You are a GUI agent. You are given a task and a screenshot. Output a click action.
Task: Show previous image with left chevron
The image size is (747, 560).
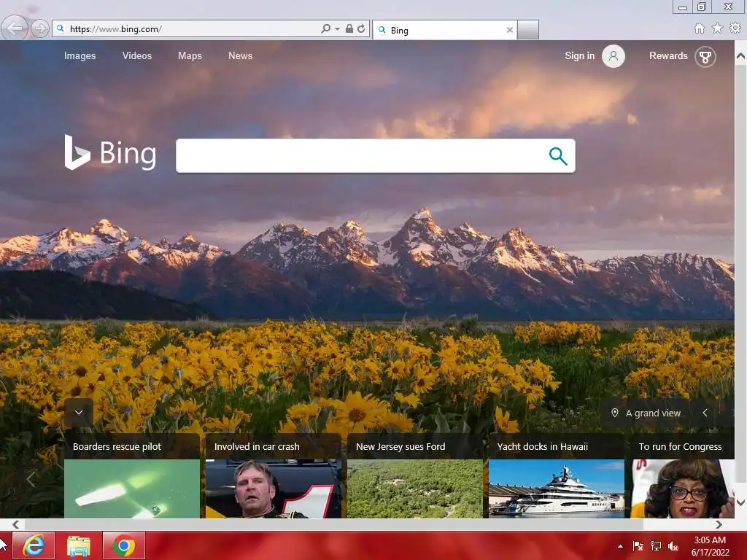click(705, 413)
